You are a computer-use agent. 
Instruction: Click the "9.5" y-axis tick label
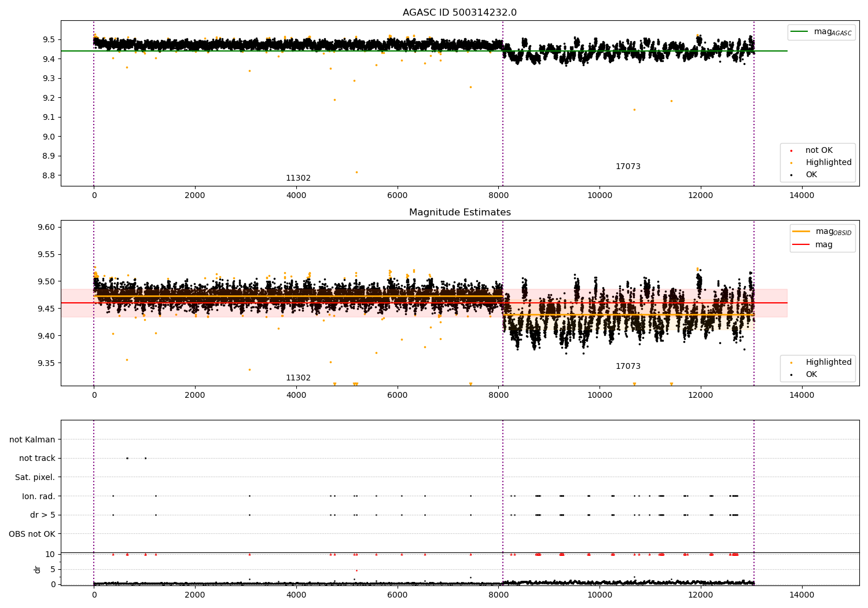[x=49, y=39]
